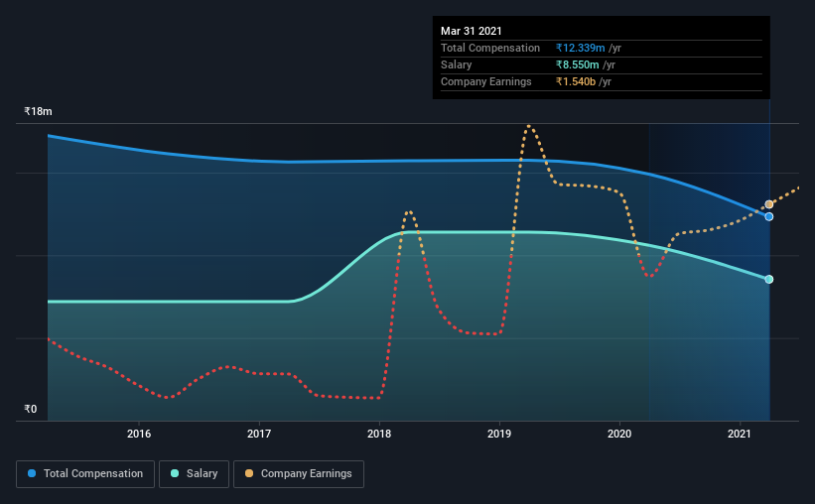Screen dimensions: 815x504
Task: Select the orange Company Earnings data point marker
Action: (x=768, y=204)
